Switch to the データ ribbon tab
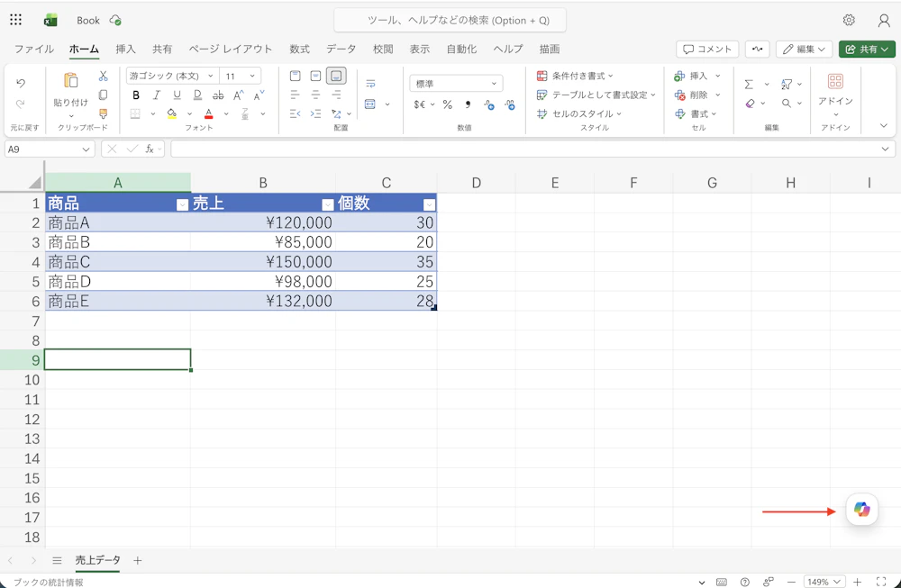901x588 pixels. coord(341,49)
